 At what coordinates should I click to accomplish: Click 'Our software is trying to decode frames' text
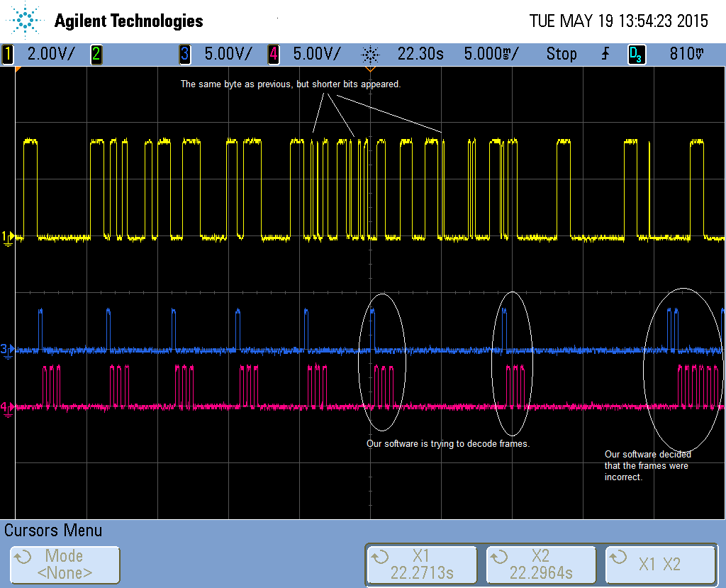[x=448, y=443]
